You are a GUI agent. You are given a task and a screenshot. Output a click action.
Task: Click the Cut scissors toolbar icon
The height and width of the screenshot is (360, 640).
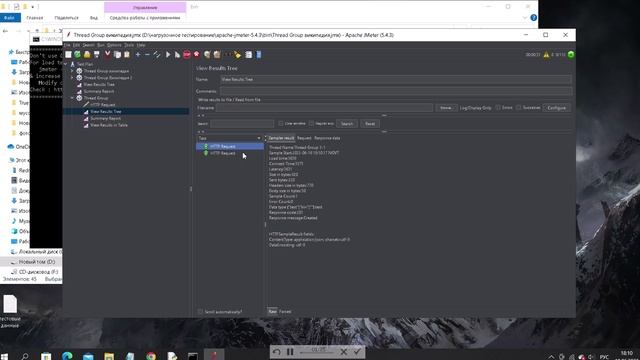(108, 55)
